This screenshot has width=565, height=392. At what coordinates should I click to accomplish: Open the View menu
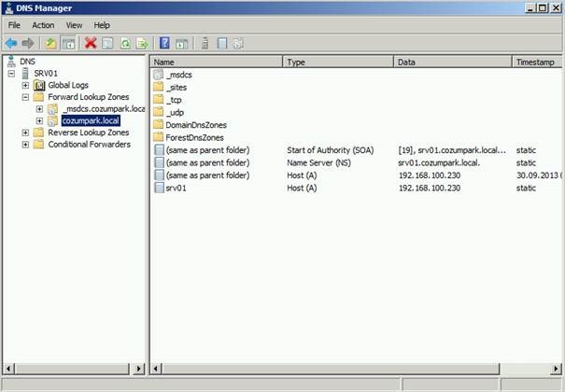pyautogui.click(x=74, y=25)
